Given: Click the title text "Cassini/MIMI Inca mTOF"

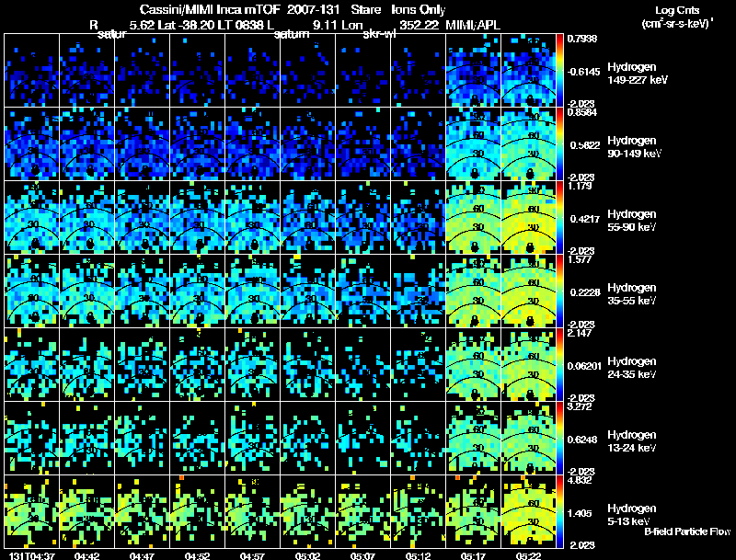Looking at the screenshot, I should click(211, 10).
